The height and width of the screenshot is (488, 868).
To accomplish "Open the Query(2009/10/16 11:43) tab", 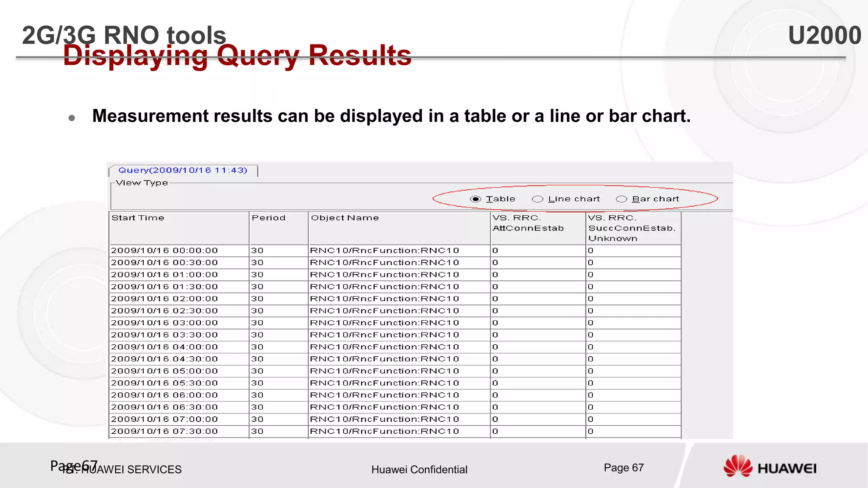I will pos(183,170).
